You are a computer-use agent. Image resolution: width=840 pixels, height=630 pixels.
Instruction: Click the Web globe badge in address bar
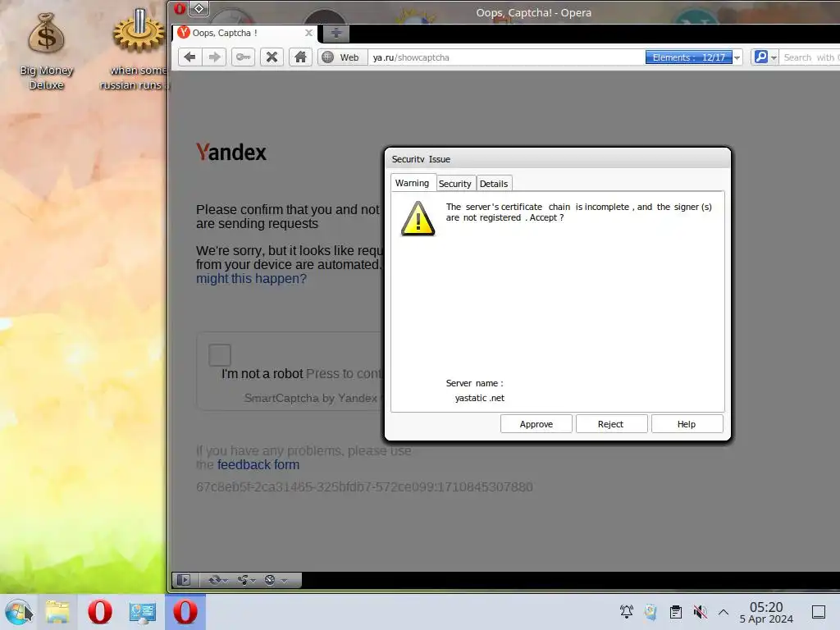click(x=342, y=57)
